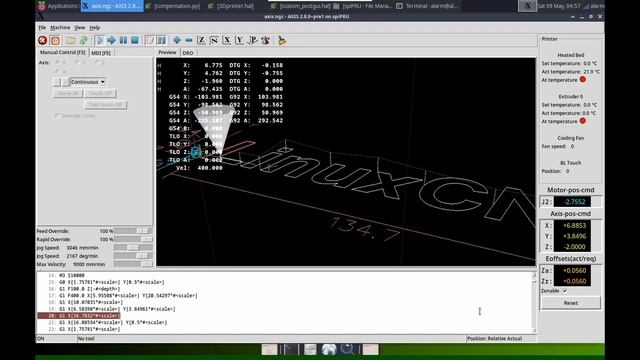Select the Preview tab

tap(167, 52)
